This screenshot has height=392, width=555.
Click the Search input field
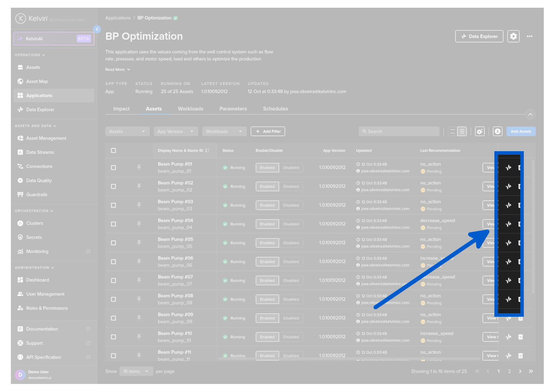click(399, 132)
